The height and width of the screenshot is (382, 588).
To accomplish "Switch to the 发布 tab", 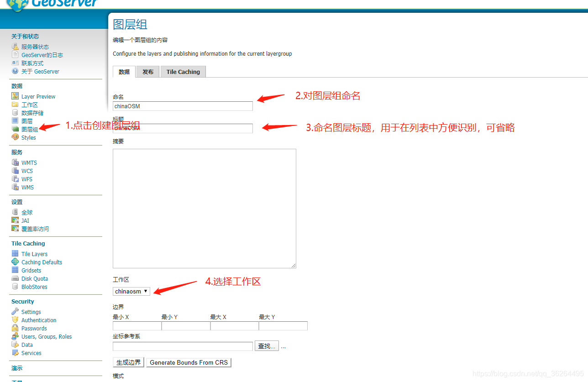I will pyautogui.click(x=148, y=72).
